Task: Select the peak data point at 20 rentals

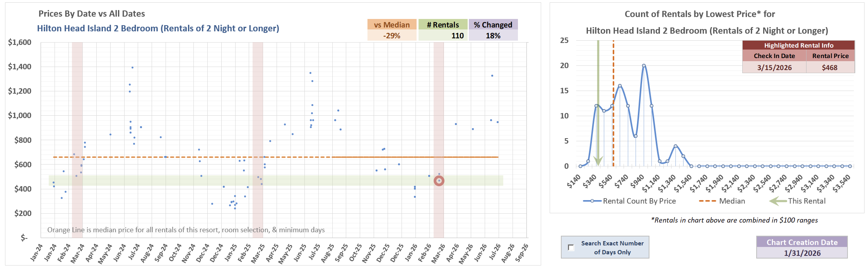Action: point(644,66)
